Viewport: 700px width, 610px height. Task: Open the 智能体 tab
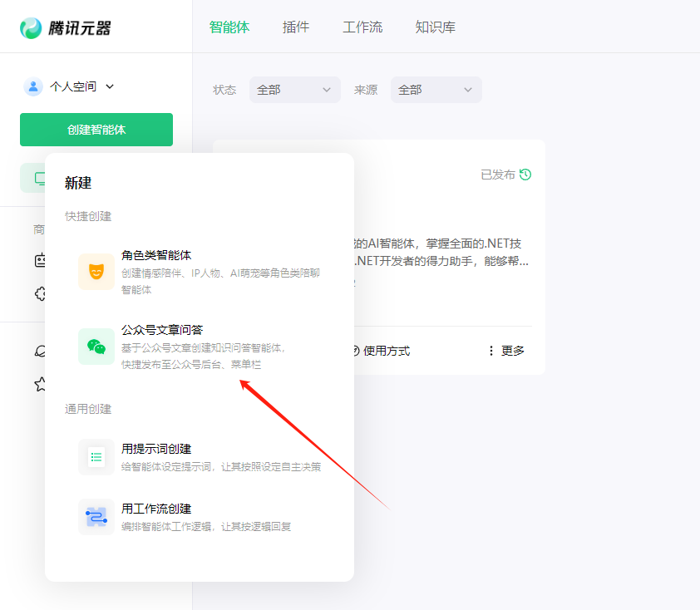click(229, 27)
